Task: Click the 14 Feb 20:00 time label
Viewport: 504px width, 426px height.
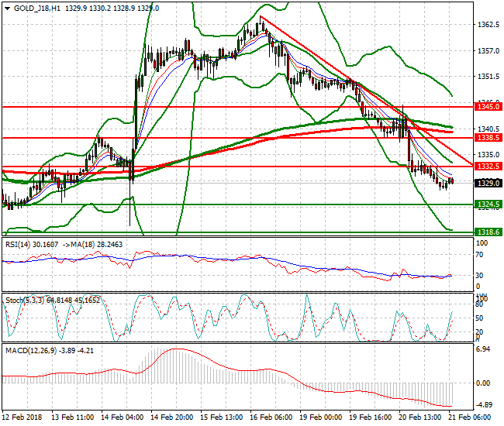Action: click(x=171, y=417)
